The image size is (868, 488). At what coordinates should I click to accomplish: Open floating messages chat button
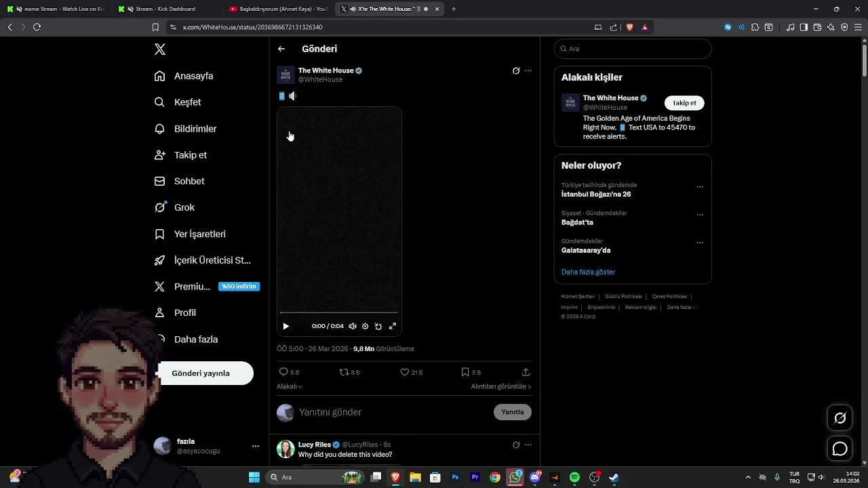[840, 449]
